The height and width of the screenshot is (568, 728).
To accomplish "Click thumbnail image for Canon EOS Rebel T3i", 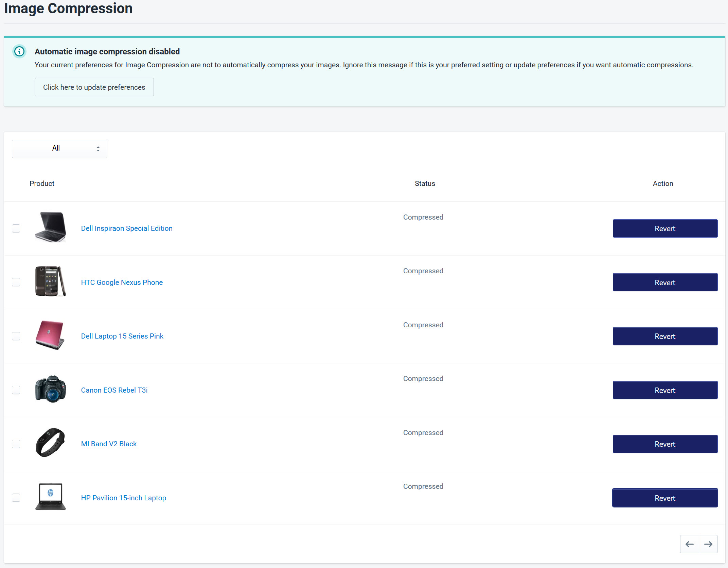I will tap(50, 390).
